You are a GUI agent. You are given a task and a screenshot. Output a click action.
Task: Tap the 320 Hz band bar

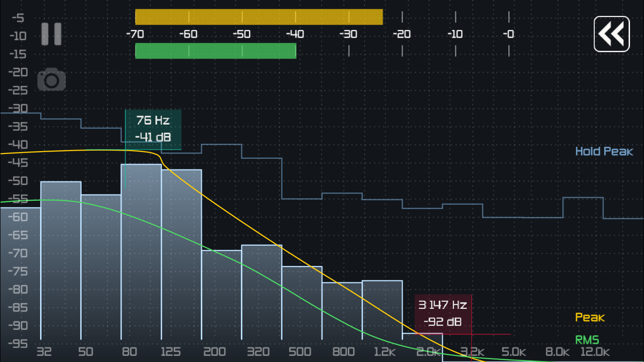[262, 292]
